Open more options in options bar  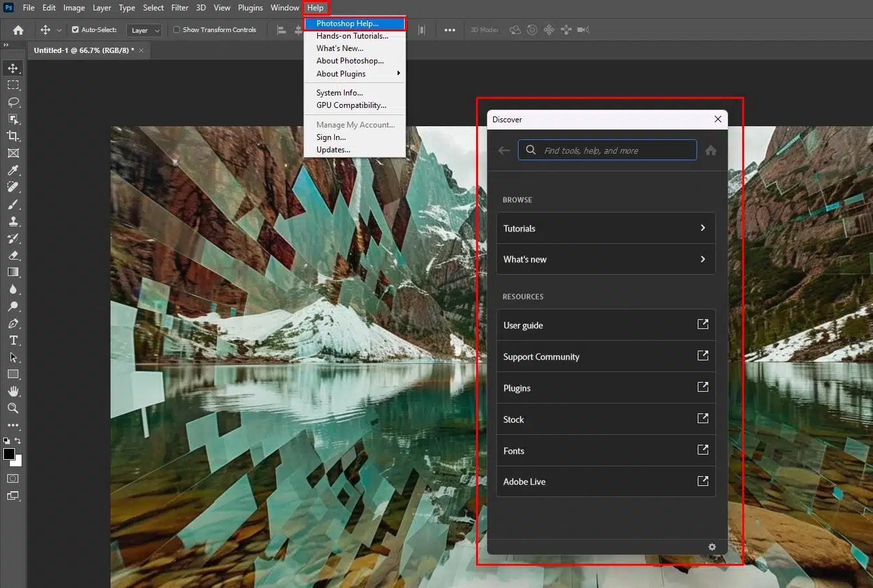(x=450, y=30)
